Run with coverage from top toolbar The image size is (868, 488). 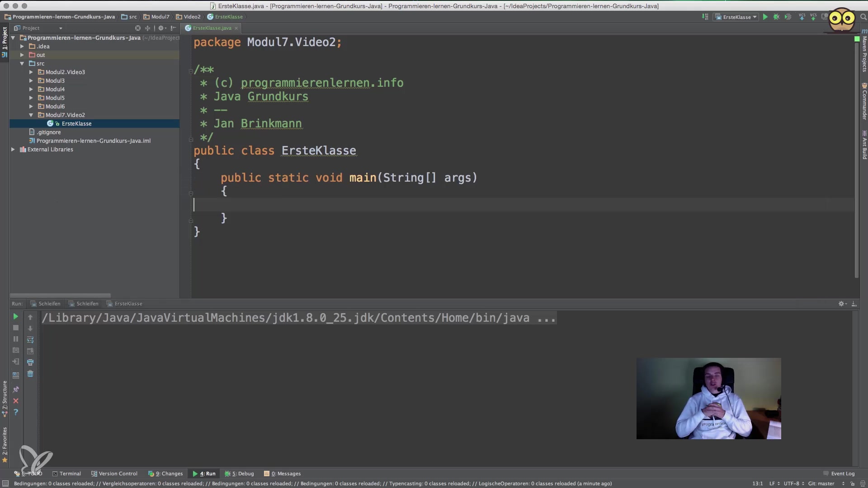pyautogui.click(x=788, y=17)
